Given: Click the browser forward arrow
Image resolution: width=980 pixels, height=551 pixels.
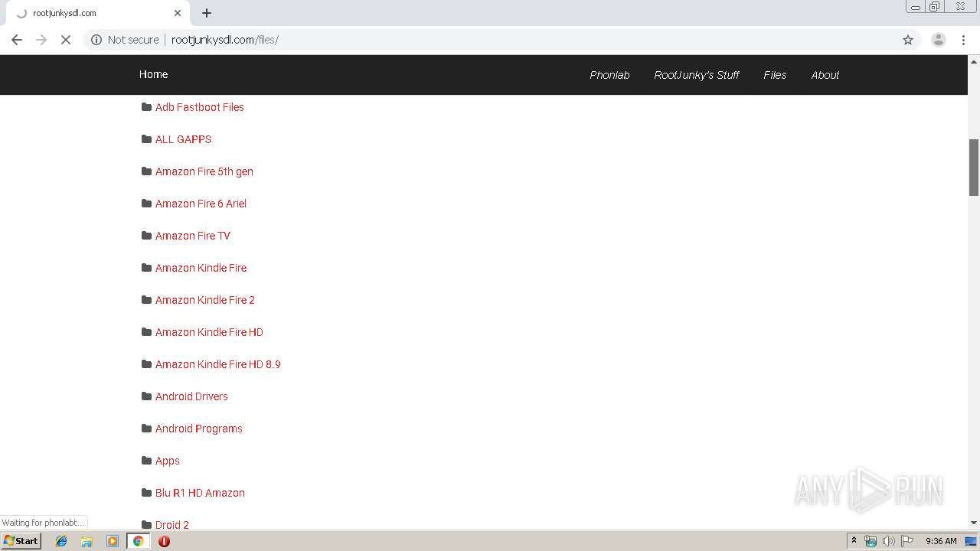Looking at the screenshot, I should [41, 40].
